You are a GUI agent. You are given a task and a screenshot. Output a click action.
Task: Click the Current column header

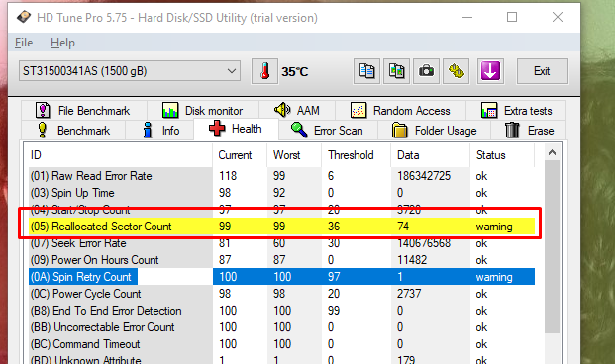(x=240, y=155)
